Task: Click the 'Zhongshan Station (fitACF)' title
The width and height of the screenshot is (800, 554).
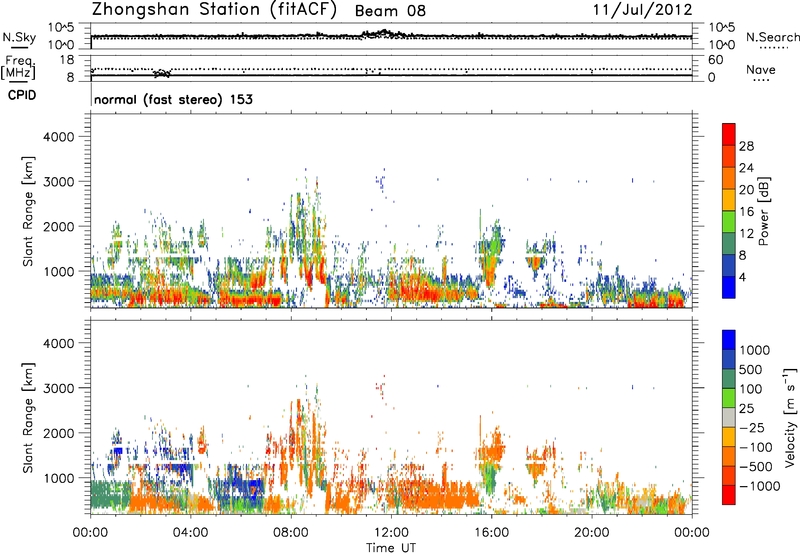Action: (214, 9)
